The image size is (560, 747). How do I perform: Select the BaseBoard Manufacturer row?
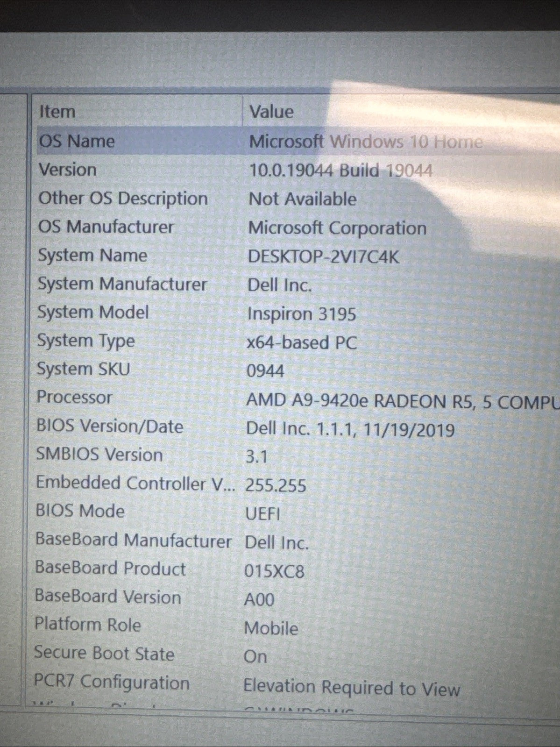pyautogui.click(x=133, y=540)
